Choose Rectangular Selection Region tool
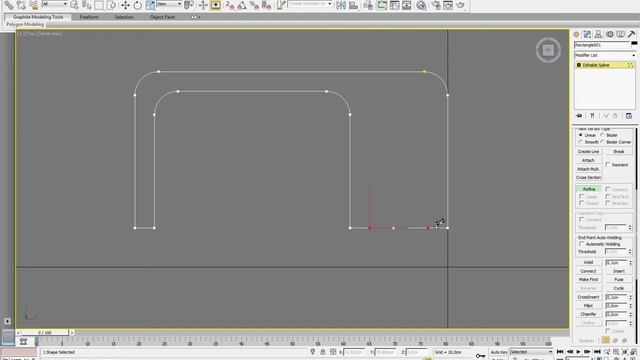The height and width of the screenshot is (360, 640). pyautogui.click(x=99, y=5)
